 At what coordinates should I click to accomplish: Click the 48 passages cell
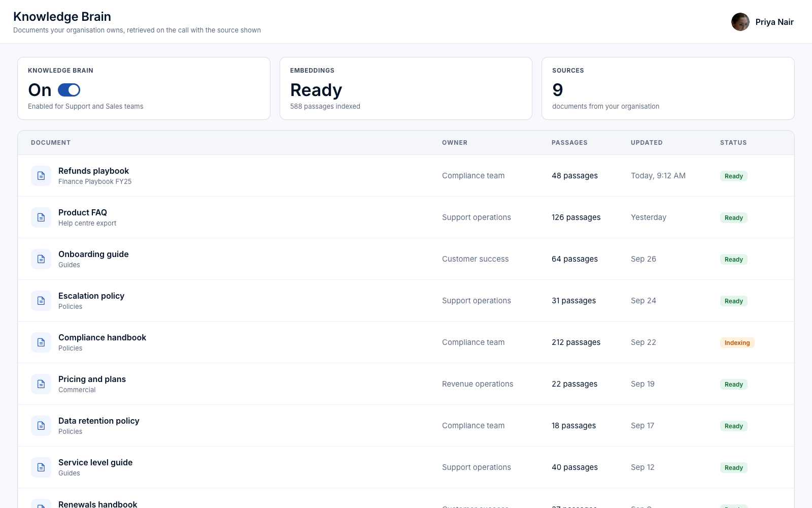pyautogui.click(x=574, y=176)
